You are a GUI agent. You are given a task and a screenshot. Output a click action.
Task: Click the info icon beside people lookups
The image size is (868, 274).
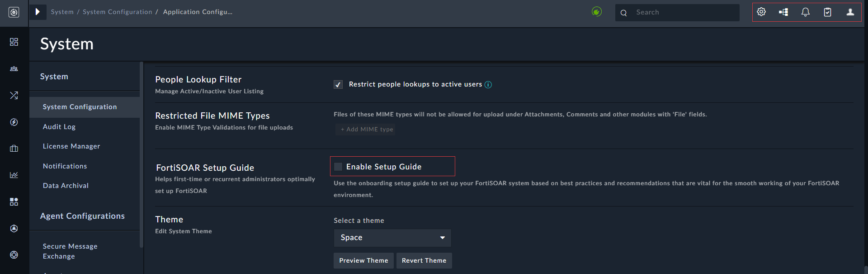pos(488,85)
